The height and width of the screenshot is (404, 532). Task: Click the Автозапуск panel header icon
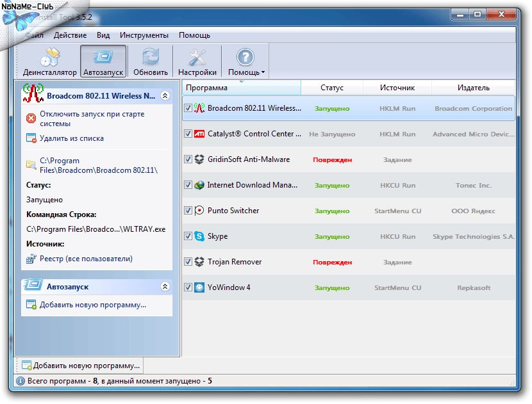click(x=33, y=286)
